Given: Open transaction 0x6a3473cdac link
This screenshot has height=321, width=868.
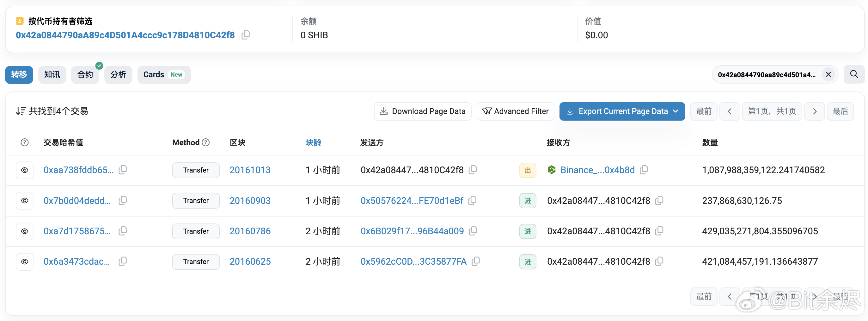Looking at the screenshot, I should click(76, 261).
